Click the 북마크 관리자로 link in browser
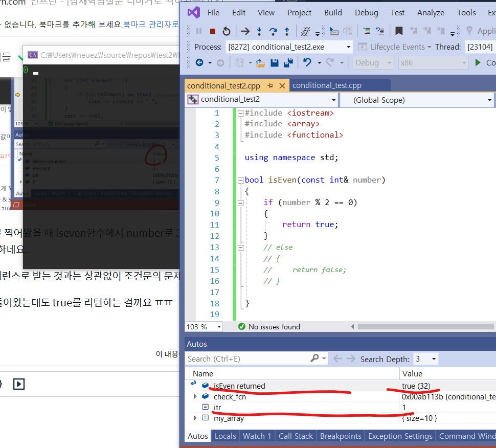Viewport: 496px width, 448px height. coord(151,25)
